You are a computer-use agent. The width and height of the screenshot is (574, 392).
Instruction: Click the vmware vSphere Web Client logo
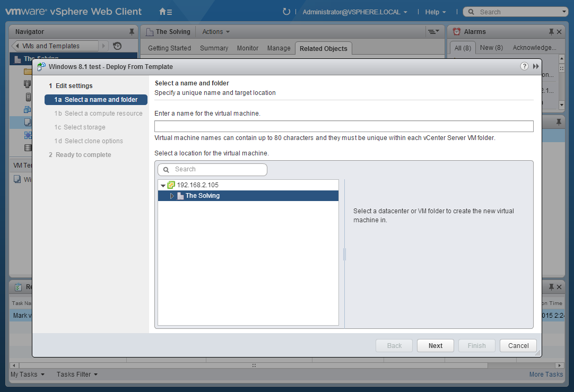pos(73,11)
